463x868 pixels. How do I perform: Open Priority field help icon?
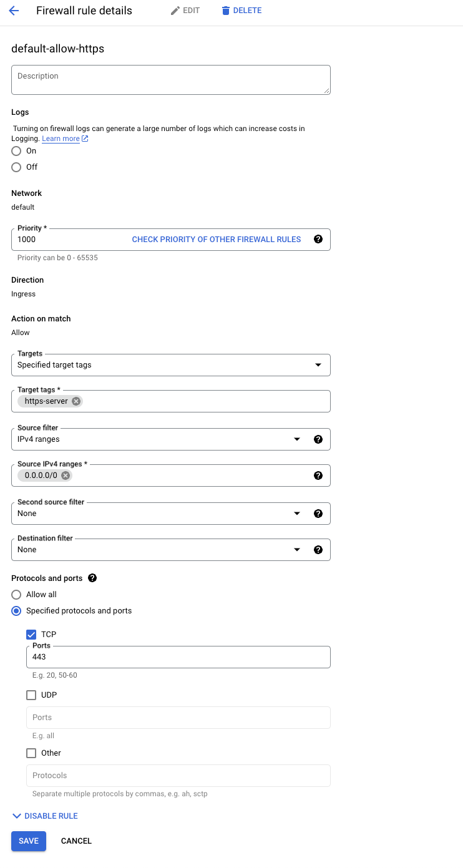pos(318,239)
